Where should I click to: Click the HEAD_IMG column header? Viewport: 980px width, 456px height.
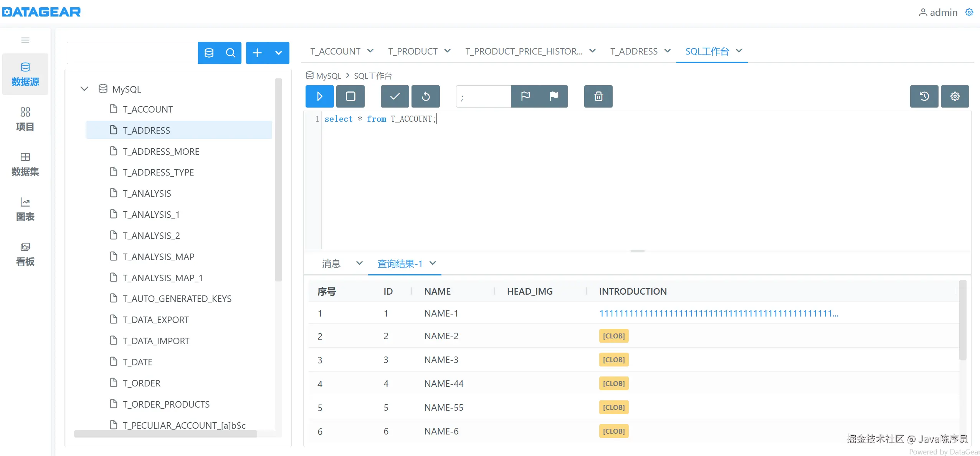tap(530, 291)
